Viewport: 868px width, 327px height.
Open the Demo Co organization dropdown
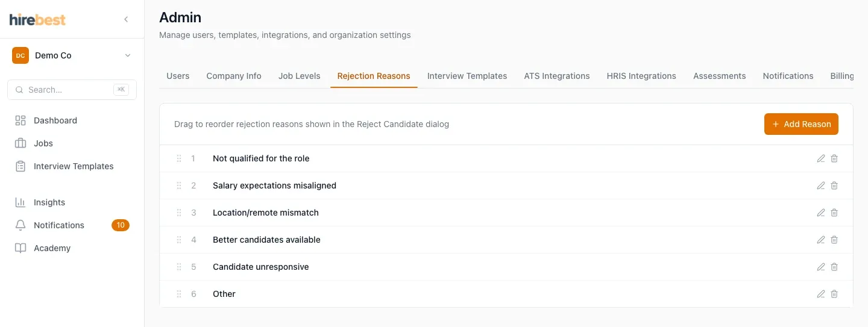click(x=72, y=55)
